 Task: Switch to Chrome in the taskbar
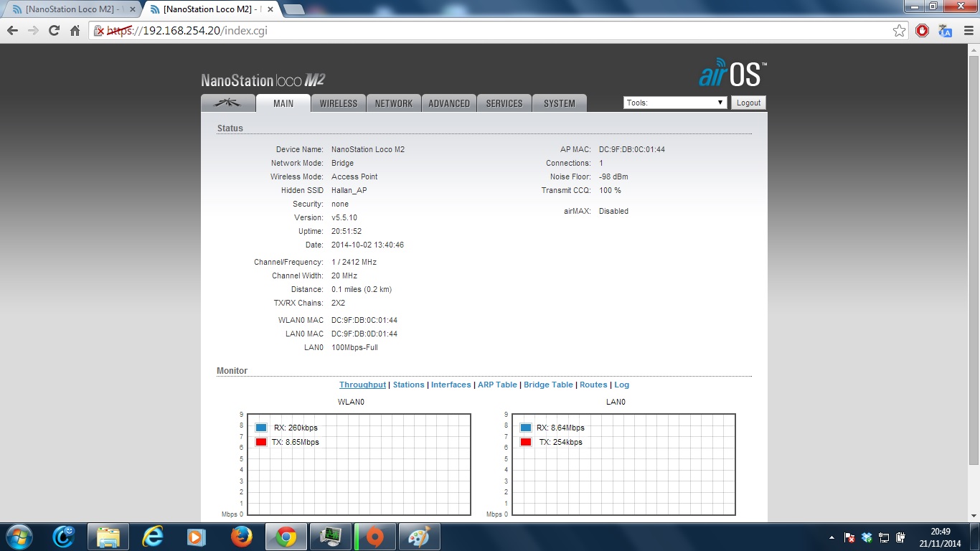(286, 537)
